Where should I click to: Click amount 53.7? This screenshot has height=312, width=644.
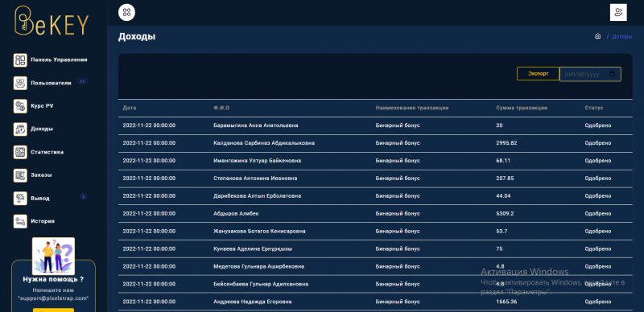coord(502,232)
